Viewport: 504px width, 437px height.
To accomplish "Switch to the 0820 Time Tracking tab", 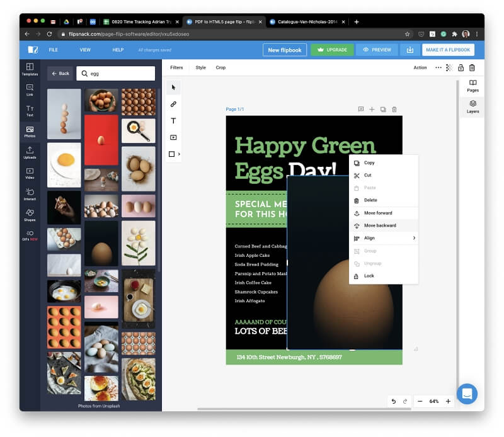I will [141, 22].
